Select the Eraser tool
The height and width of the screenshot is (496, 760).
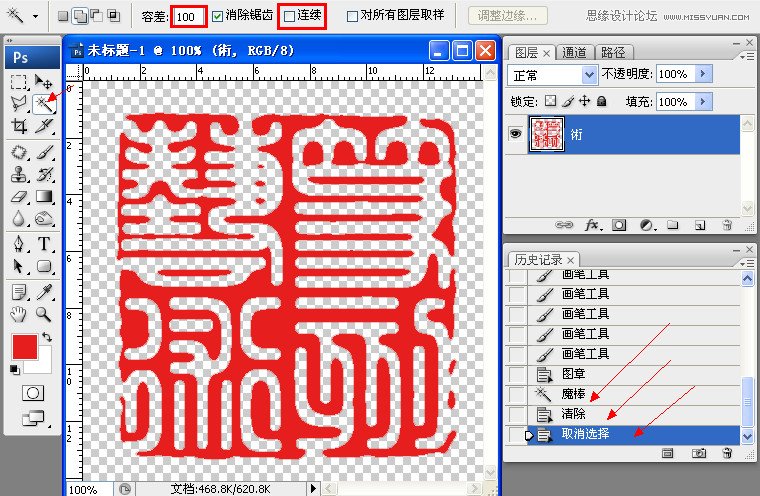18,196
